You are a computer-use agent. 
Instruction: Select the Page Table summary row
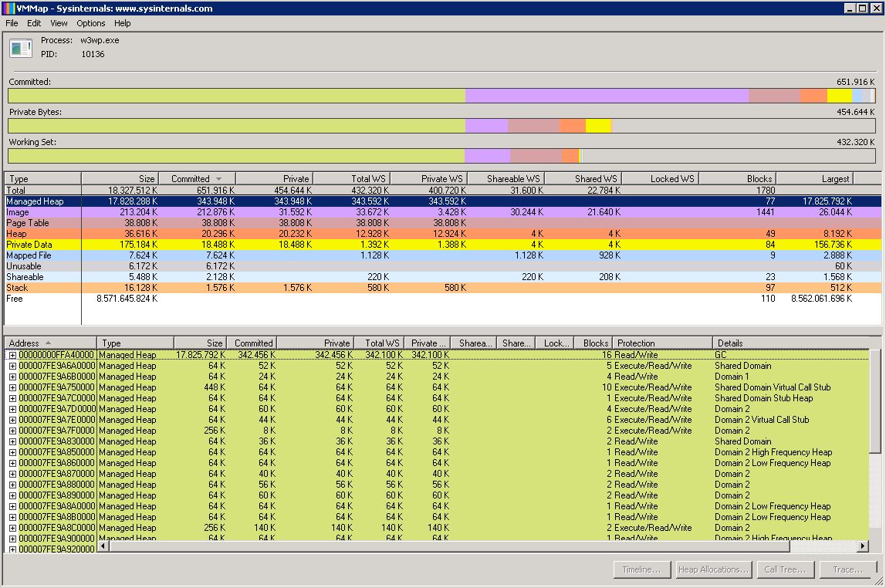[x=443, y=223]
